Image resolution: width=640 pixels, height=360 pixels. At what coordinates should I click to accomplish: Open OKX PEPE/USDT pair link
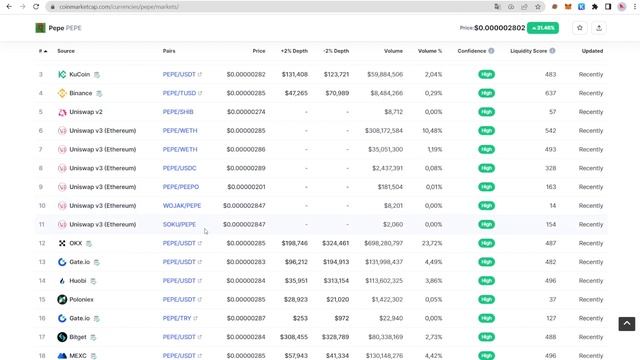(179, 243)
